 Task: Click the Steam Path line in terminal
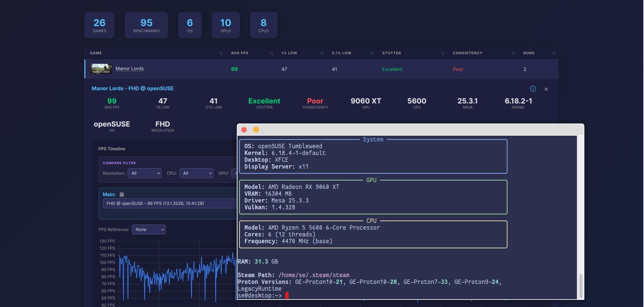293,275
